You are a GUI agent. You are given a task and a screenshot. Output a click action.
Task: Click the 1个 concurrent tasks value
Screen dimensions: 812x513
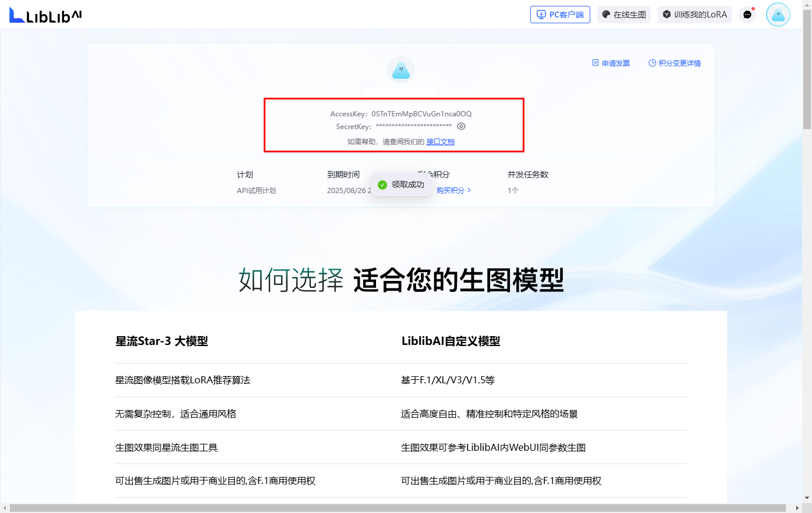point(513,190)
